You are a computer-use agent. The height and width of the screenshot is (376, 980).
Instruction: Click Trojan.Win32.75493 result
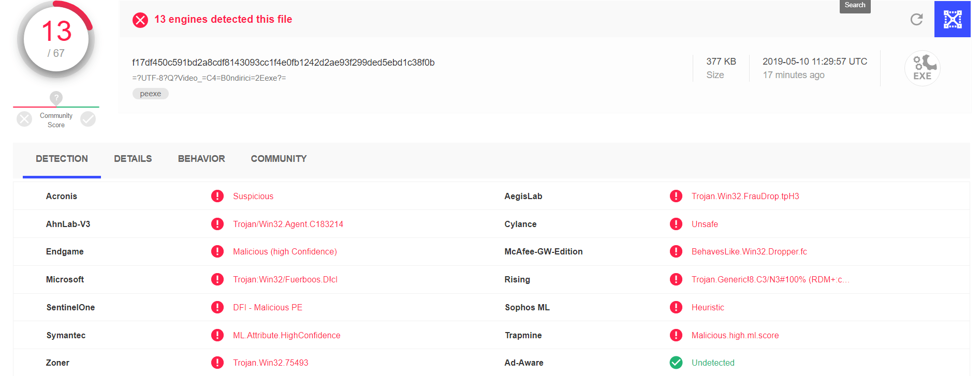(x=271, y=363)
